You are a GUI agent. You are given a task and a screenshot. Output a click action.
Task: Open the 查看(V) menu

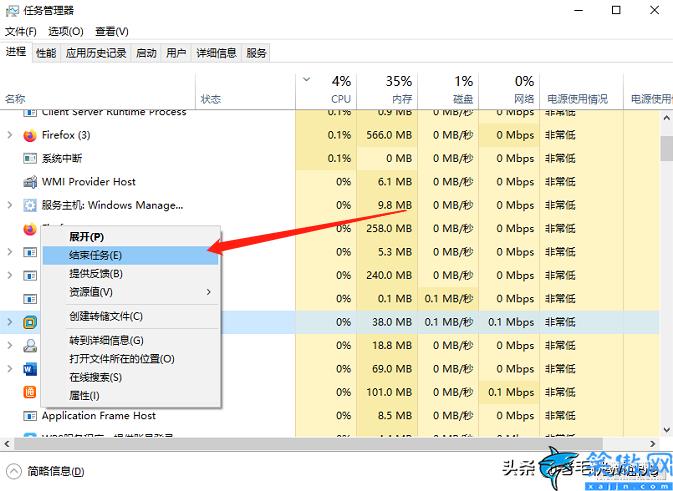[x=112, y=31]
